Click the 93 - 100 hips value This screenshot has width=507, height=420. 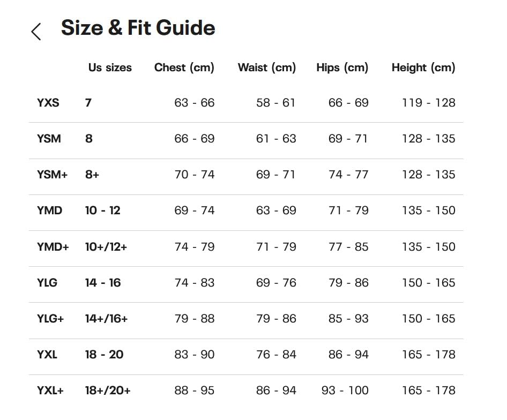click(x=345, y=391)
